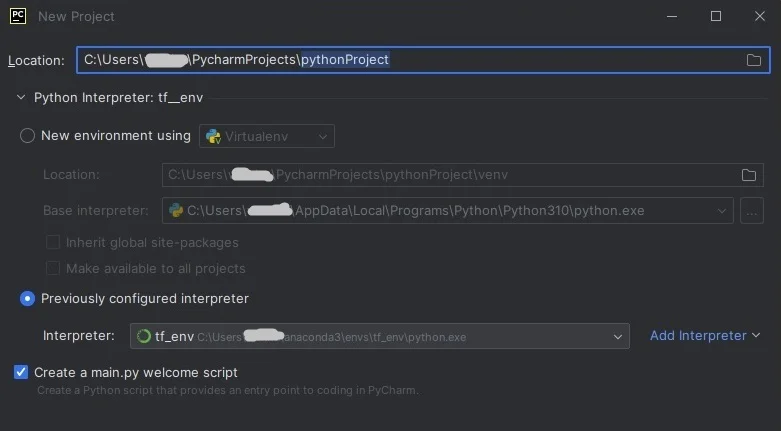Toggle Create a main.py welcome script

pyautogui.click(x=21, y=372)
